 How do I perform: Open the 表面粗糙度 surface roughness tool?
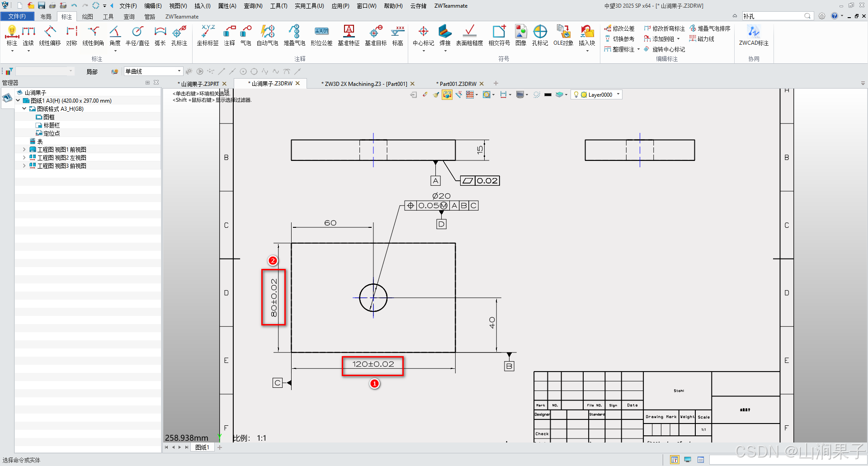(469, 36)
